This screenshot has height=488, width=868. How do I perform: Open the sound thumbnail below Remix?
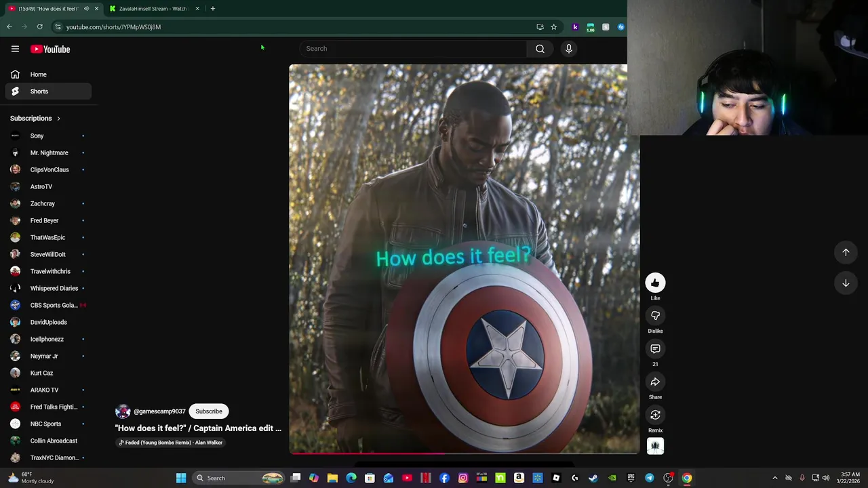[x=655, y=445]
